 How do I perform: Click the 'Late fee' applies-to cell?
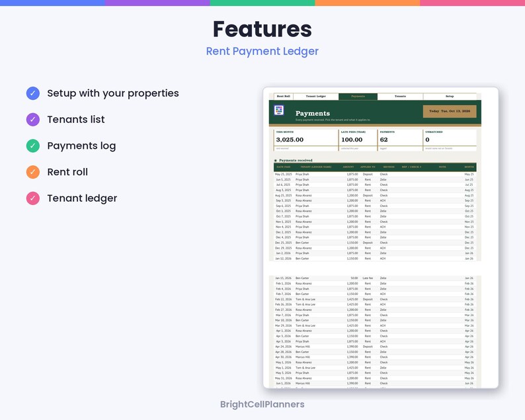(368, 278)
